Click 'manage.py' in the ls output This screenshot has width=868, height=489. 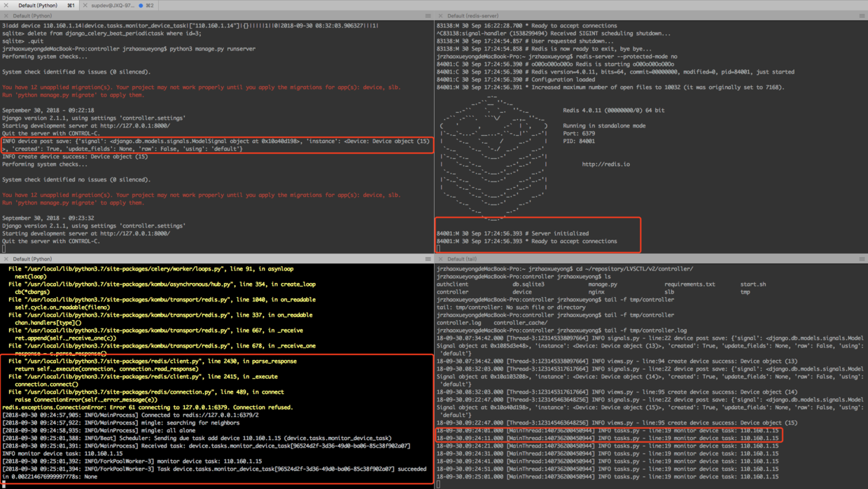603,284
